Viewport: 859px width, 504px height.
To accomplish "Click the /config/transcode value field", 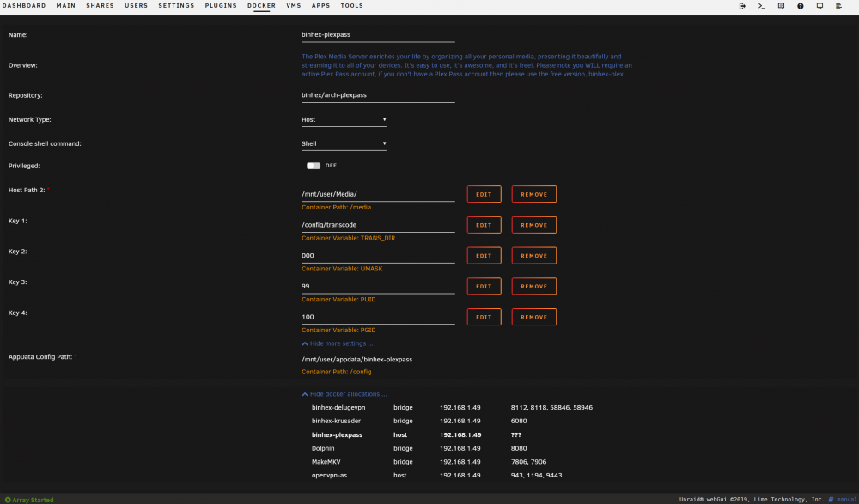I will tap(378, 225).
